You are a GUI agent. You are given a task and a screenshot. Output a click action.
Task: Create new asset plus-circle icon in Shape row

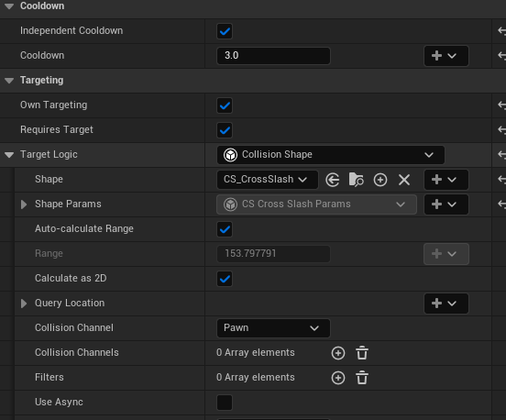click(x=380, y=180)
